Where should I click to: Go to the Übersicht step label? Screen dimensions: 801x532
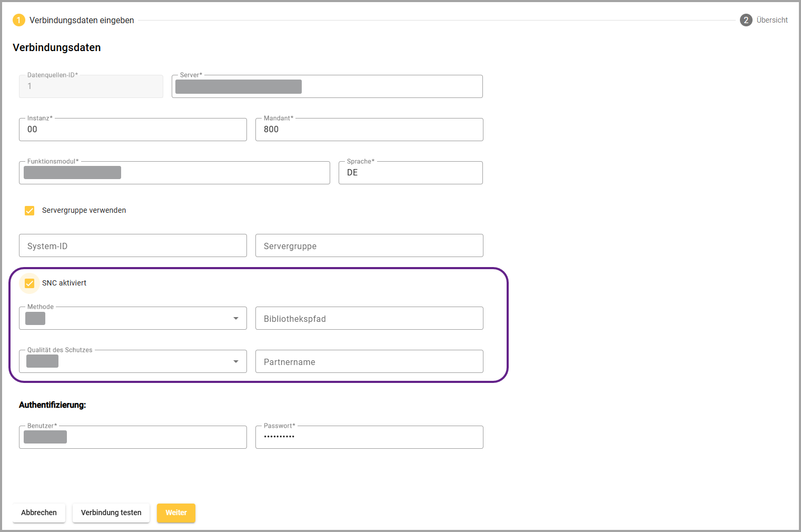click(x=772, y=20)
